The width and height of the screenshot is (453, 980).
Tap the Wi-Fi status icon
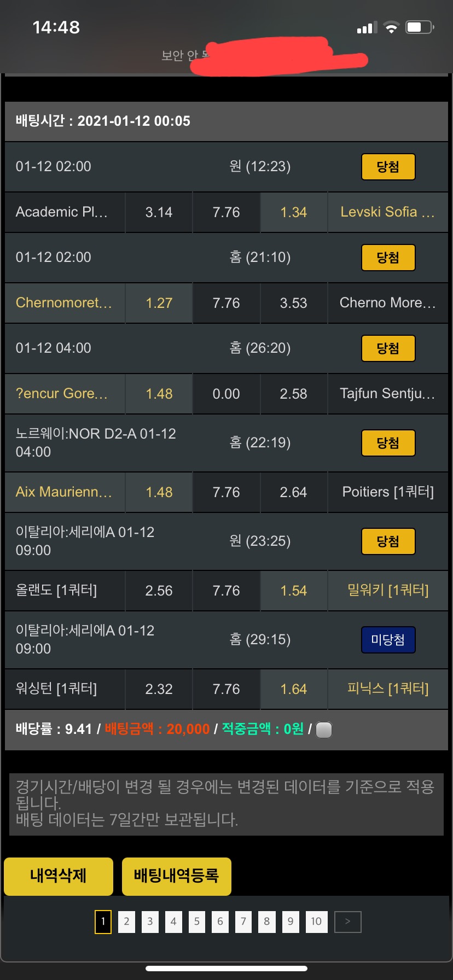click(x=391, y=27)
